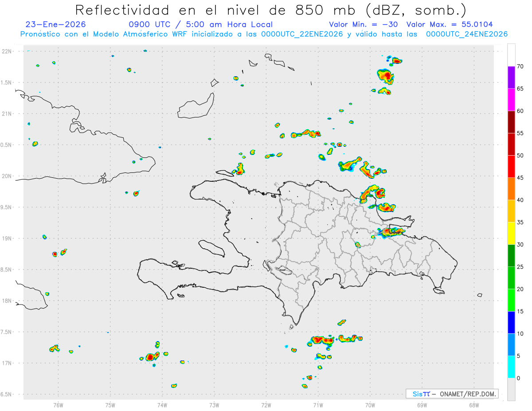532x411 pixels.
Task: Click the colorbar value '40'
Action: [x=520, y=200]
